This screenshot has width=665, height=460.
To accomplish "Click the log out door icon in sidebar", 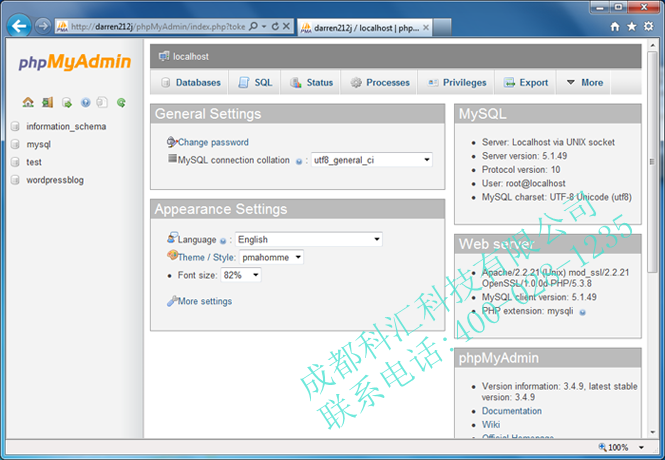I will coord(48,102).
